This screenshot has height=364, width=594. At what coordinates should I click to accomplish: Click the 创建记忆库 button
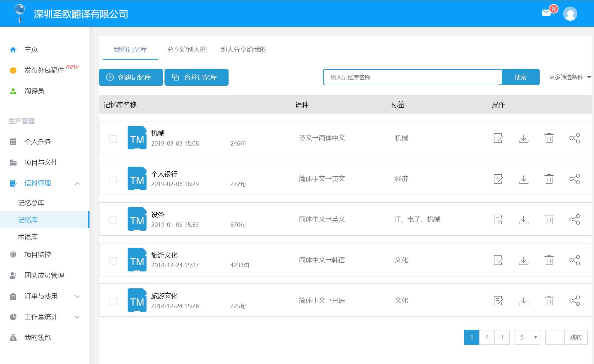click(x=131, y=78)
